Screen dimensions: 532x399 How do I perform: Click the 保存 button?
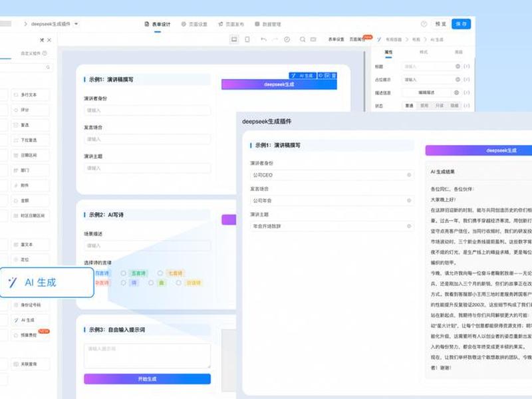pos(461,24)
